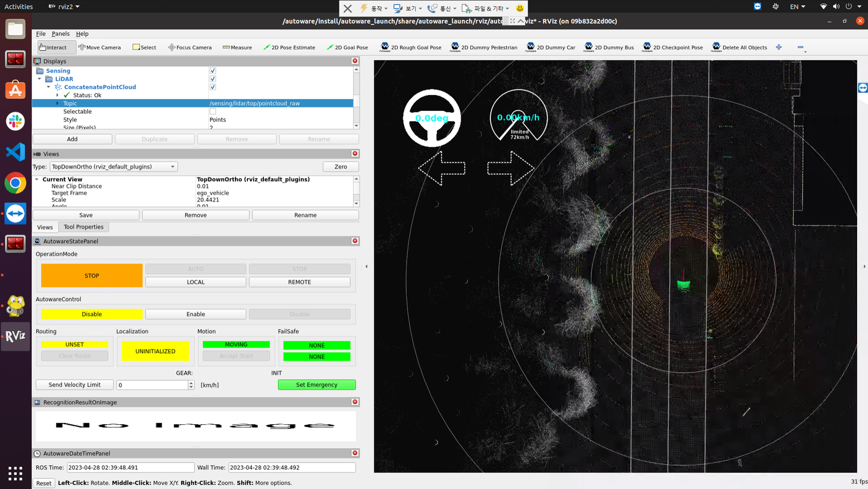Close the RecognitionResultOnImage panel
868x489 pixels.
[355, 402]
